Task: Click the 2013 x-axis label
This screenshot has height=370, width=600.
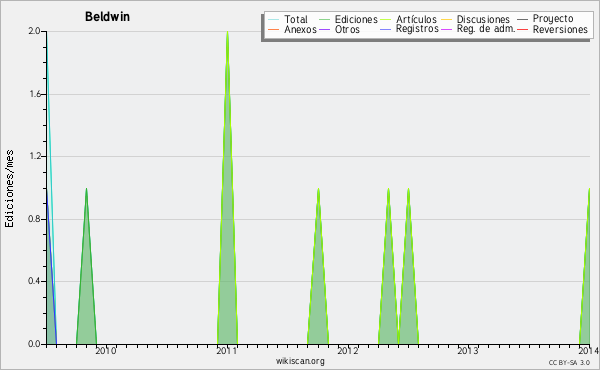Action: pyautogui.click(x=468, y=351)
